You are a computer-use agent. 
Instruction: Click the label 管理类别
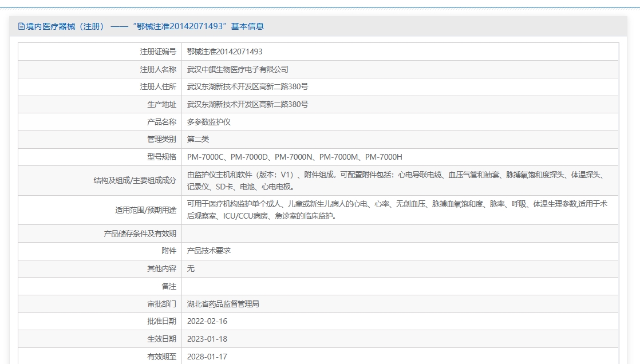point(161,139)
